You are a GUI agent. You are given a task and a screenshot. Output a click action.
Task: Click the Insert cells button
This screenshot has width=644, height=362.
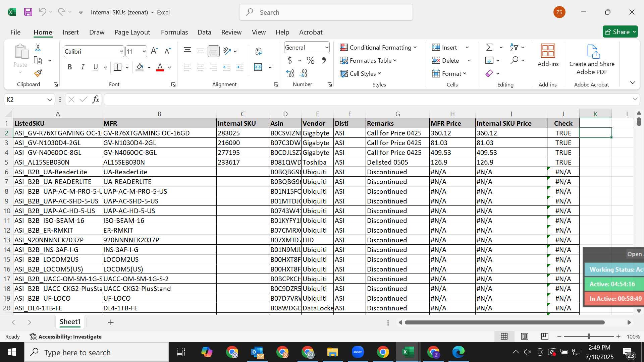click(445, 47)
